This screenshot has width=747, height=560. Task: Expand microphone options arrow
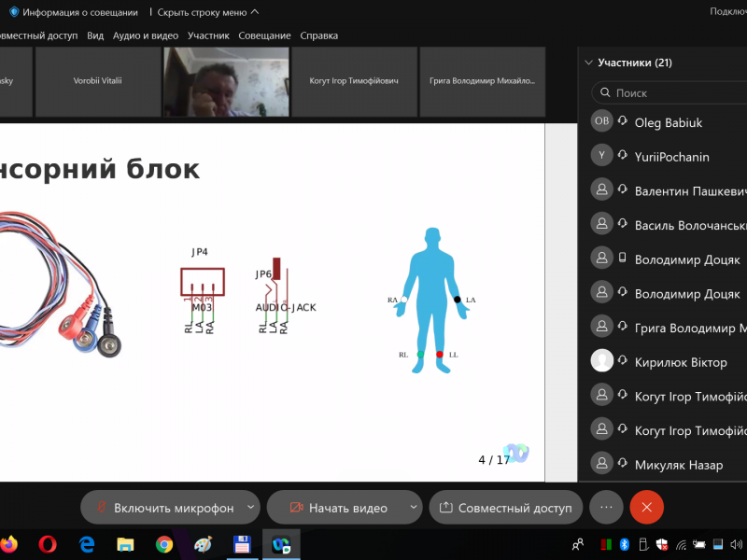[250, 508]
